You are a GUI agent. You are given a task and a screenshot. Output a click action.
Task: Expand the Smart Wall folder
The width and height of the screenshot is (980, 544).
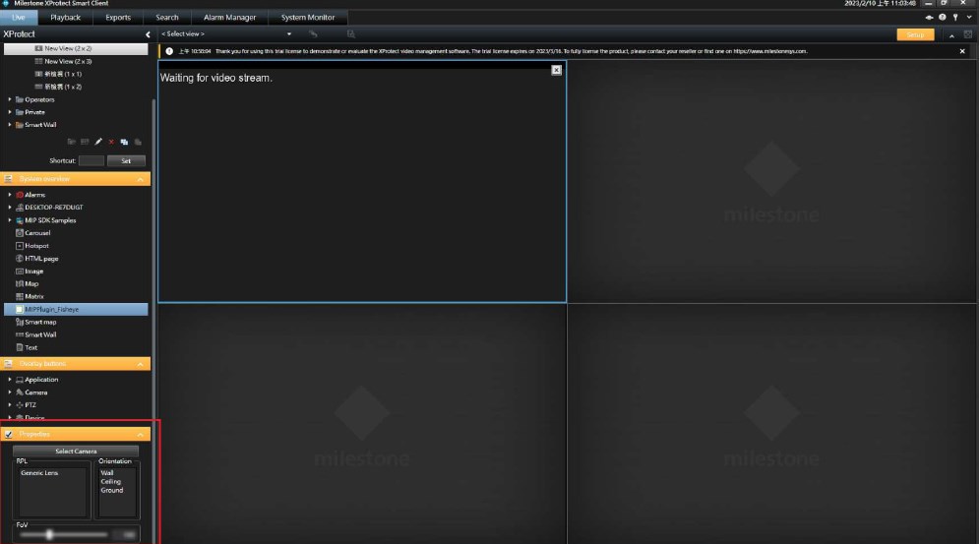10,124
